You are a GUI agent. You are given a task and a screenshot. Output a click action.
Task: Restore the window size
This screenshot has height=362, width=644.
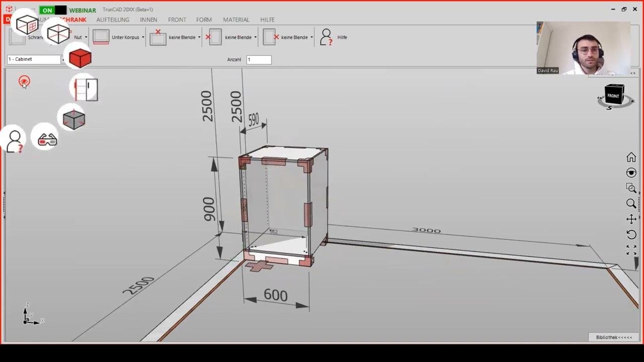(x=624, y=9)
